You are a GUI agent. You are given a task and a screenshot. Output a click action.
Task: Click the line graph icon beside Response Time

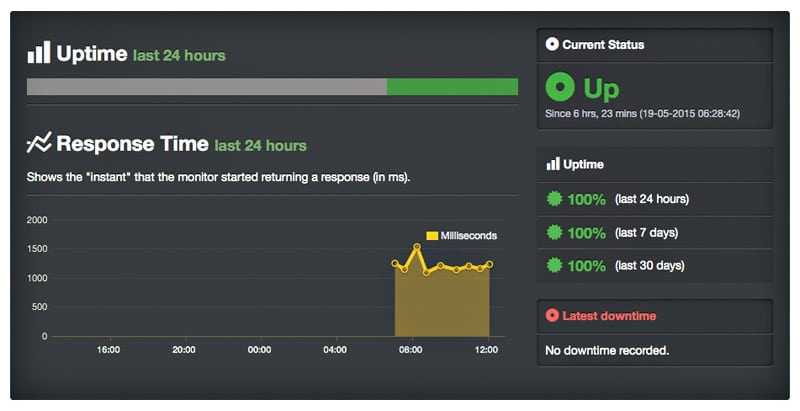click(x=39, y=143)
